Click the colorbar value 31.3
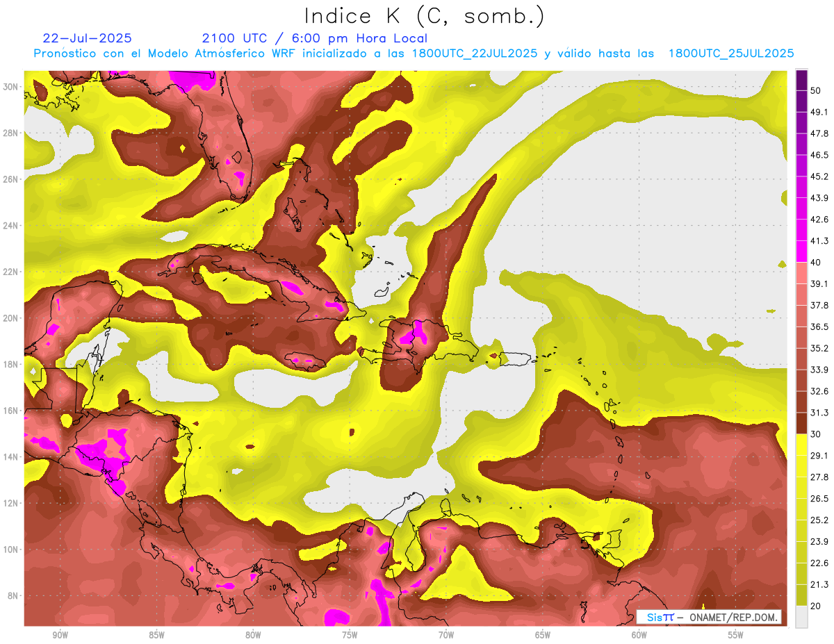The height and width of the screenshot is (644, 834). point(819,413)
